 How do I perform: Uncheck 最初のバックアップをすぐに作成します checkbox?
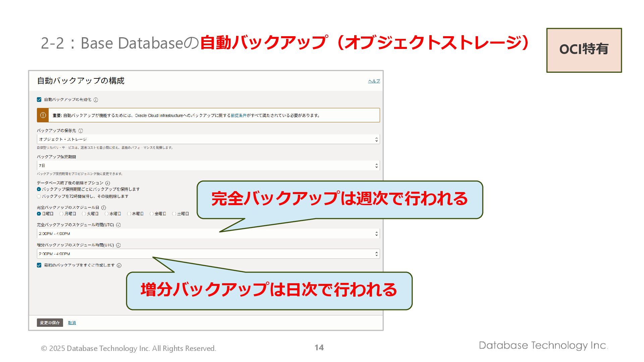coord(39,265)
